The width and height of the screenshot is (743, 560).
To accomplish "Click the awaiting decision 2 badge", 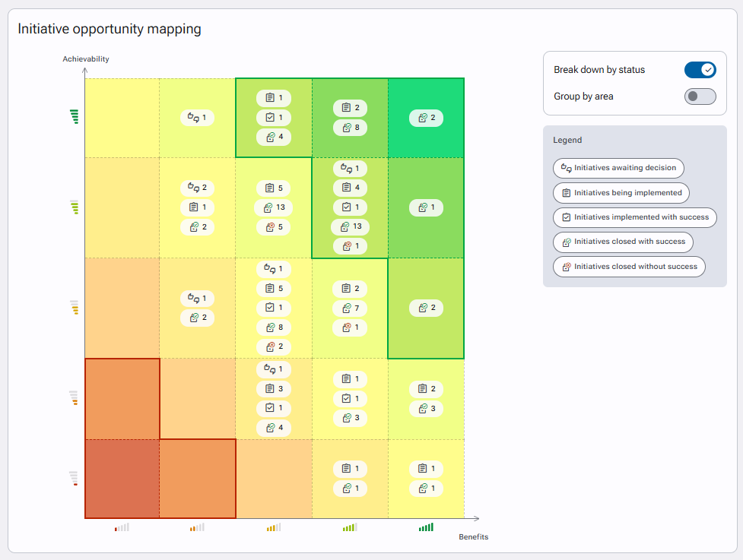I will click(197, 188).
